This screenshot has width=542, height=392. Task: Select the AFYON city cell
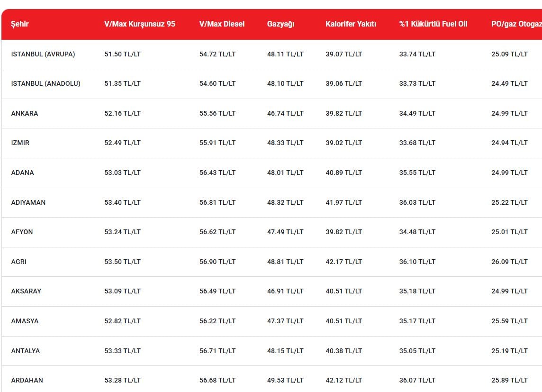[22, 232]
